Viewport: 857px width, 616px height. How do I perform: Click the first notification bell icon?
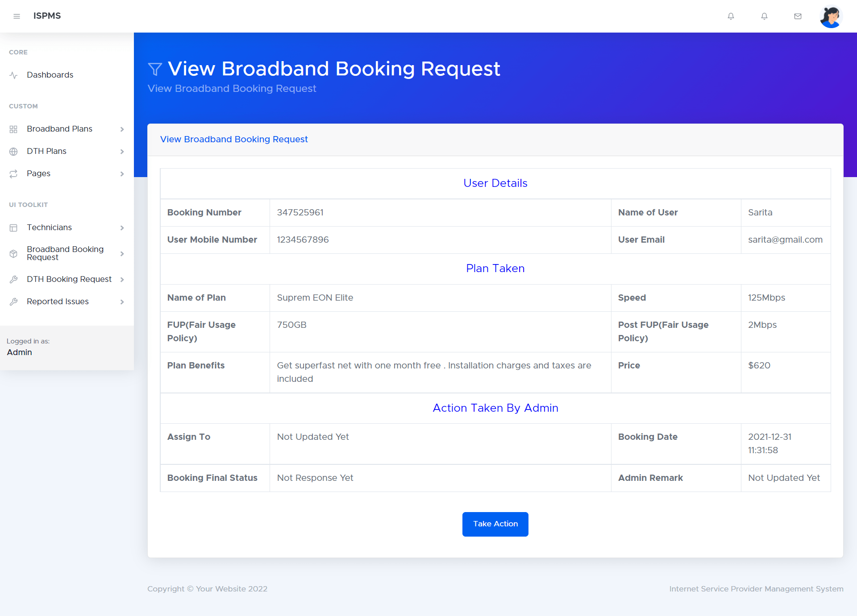[731, 17]
